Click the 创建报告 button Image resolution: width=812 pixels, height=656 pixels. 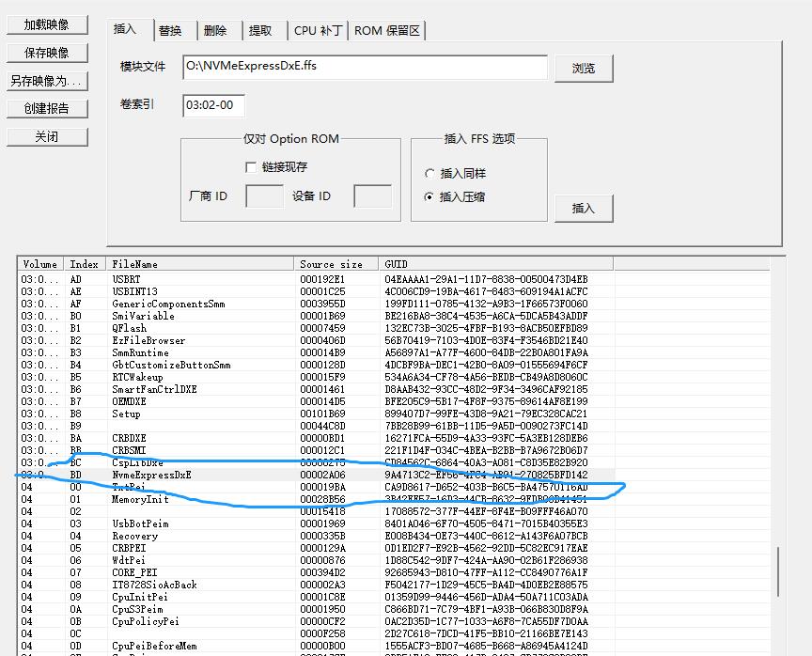point(47,109)
